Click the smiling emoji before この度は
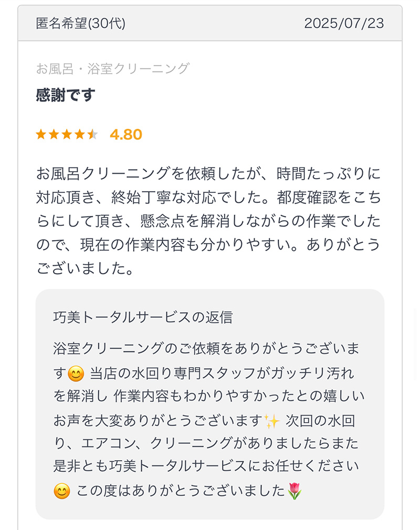This screenshot has width=420, height=530. pyautogui.click(x=62, y=491)
